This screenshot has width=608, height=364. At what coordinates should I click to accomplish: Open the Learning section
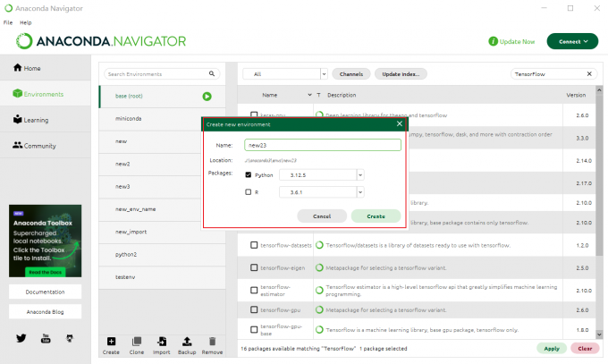46,120
